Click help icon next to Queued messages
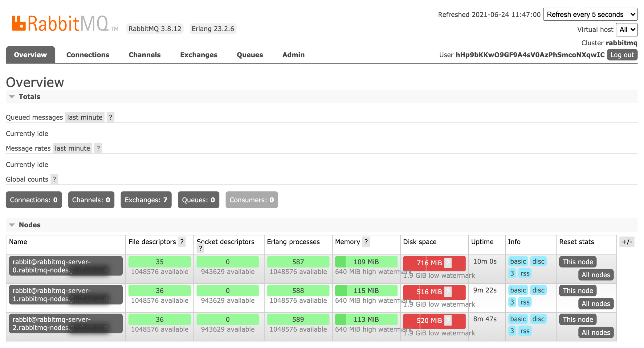The width and height of the screenshot is (644, 348). (x=110, y=117)
